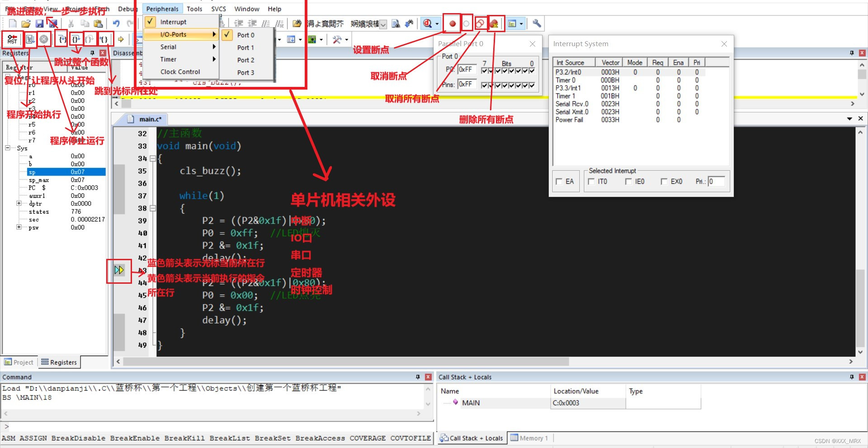
Task: Reset the CPU with the RST toolbar button
Action: [11, 39]
